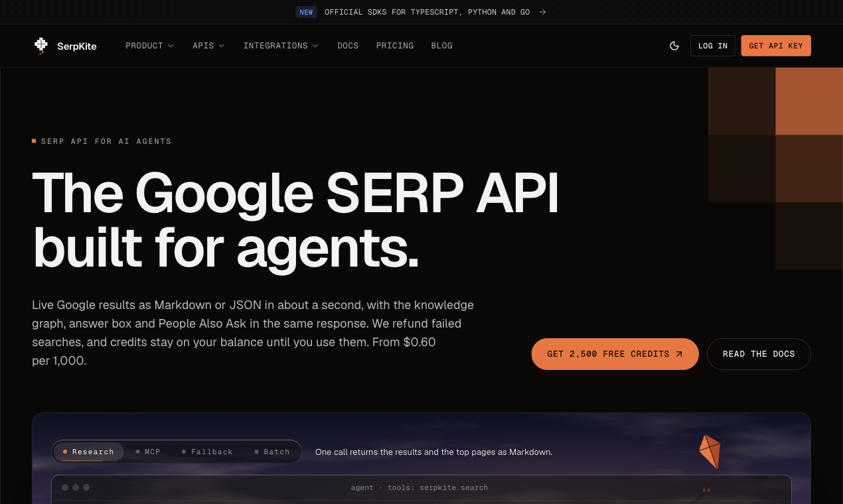This screenshot has width=843, height=504.
Task: Click the headline 'The Google SERP API'
Action: (295, 193)
